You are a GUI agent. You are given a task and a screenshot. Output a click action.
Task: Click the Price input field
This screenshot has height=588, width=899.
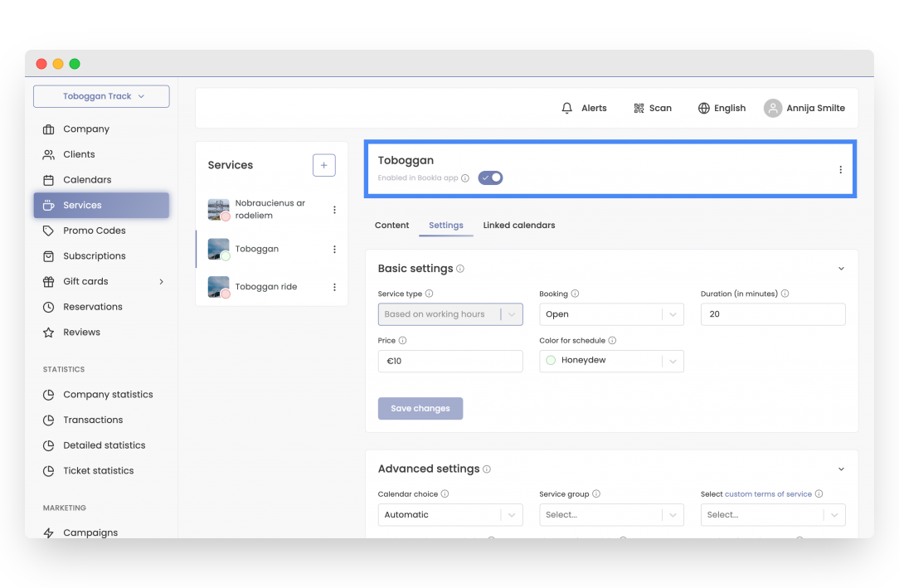coord(450,361)
